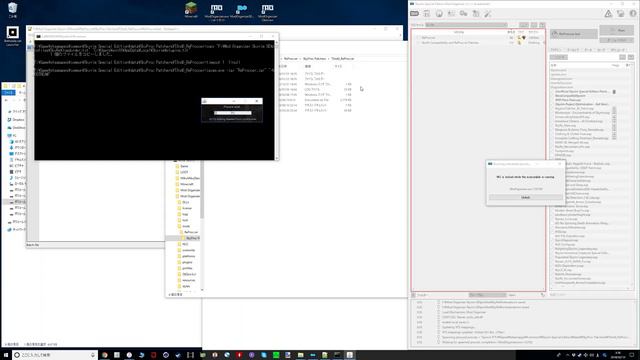Viewport: 640px width, 360px height.
Task: Click the help icon at toolbar end
Action: (x=633, y=13)
